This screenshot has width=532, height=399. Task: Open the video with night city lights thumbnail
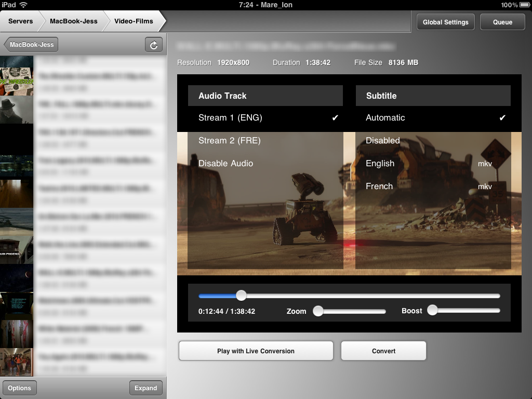(x=17, y=165)
